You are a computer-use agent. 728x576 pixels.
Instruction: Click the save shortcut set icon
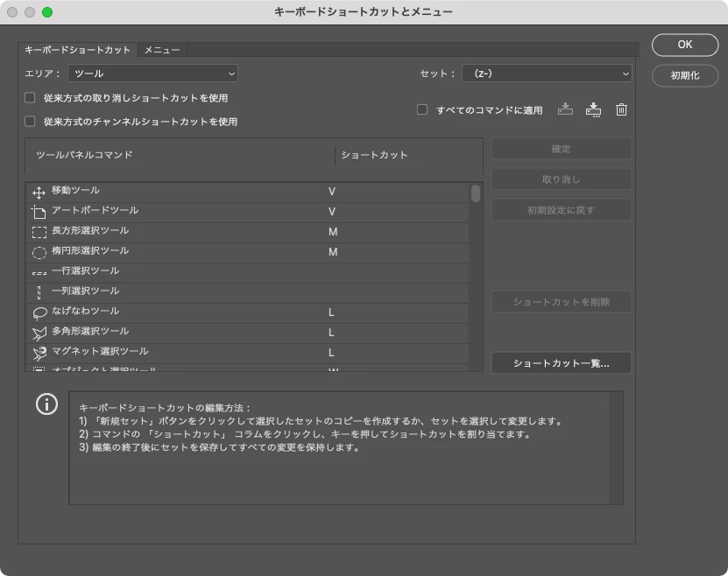tap(565, 109)
